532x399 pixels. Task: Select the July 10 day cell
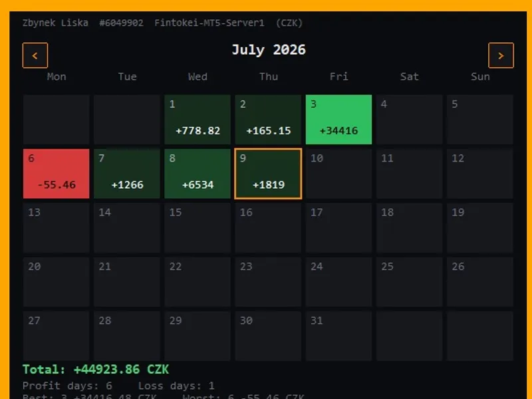pos(338,174)
